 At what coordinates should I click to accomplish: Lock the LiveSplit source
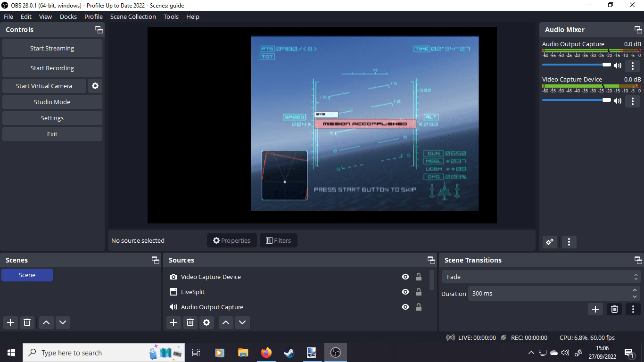(418, 292)
